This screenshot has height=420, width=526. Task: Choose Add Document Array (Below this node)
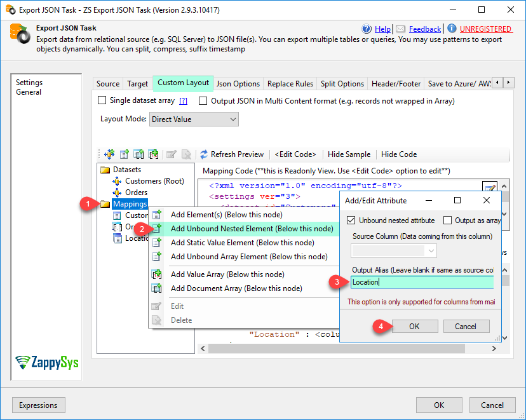click(244, 288)
